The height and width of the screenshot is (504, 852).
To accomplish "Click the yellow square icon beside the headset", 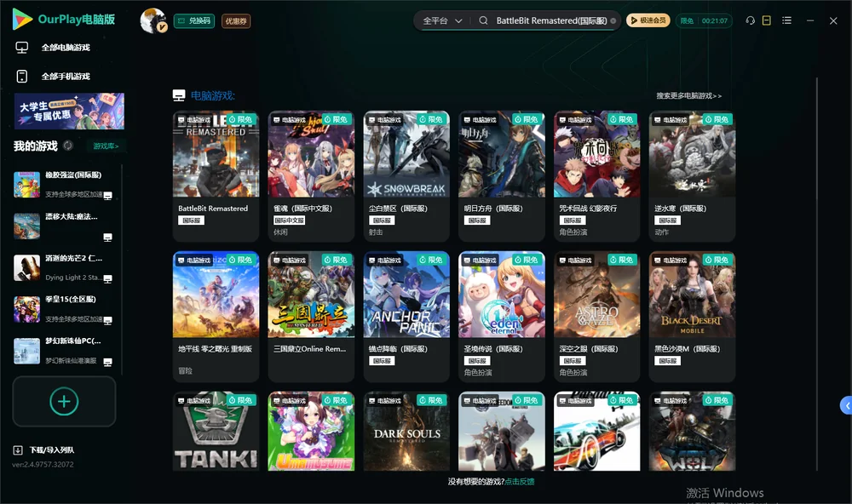I will [x=766, y=20].
